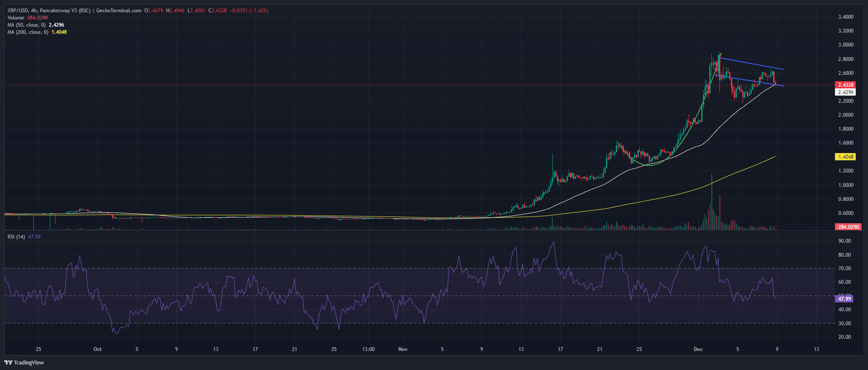Click the Oct date label
868x370 pixels.
click(97, 349)
